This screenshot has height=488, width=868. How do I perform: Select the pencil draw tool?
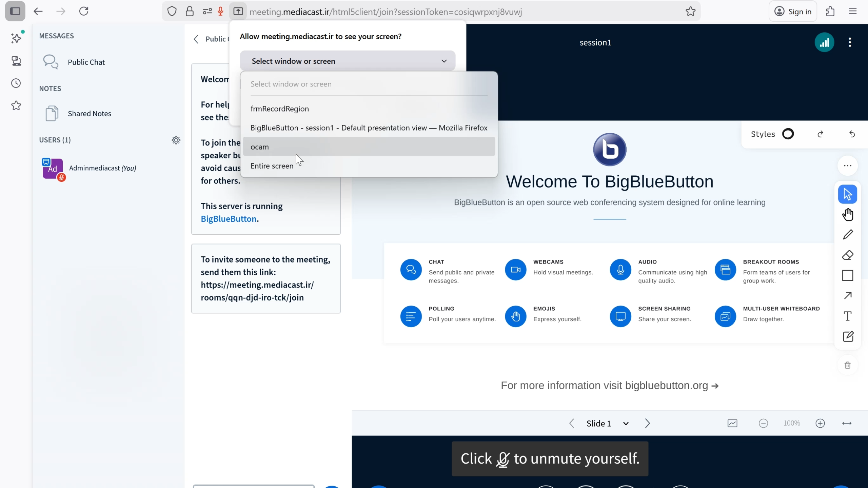pos(848,235)
